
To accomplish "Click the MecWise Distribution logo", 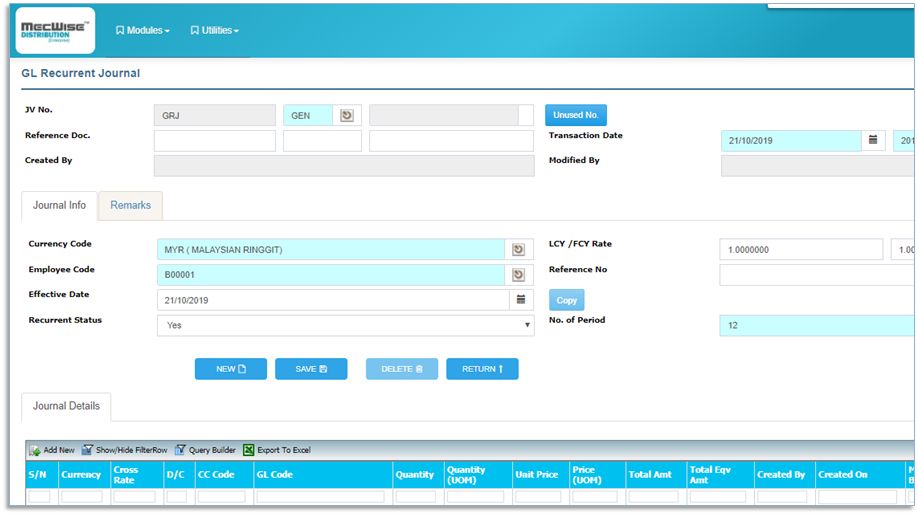I will 56,31.
